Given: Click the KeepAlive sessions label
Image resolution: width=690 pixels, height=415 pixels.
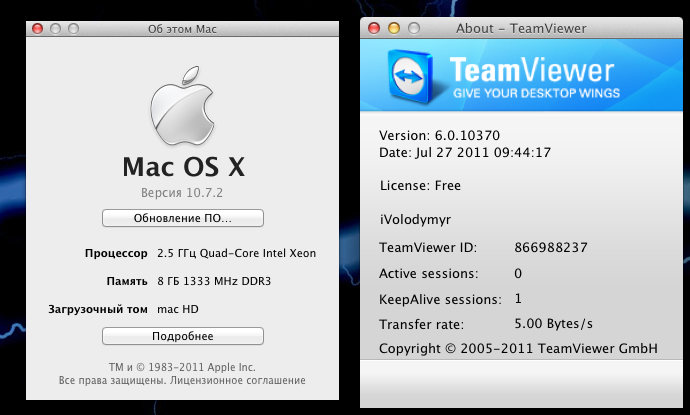Looking at the screenshot, I should click(x=440, y=299).
